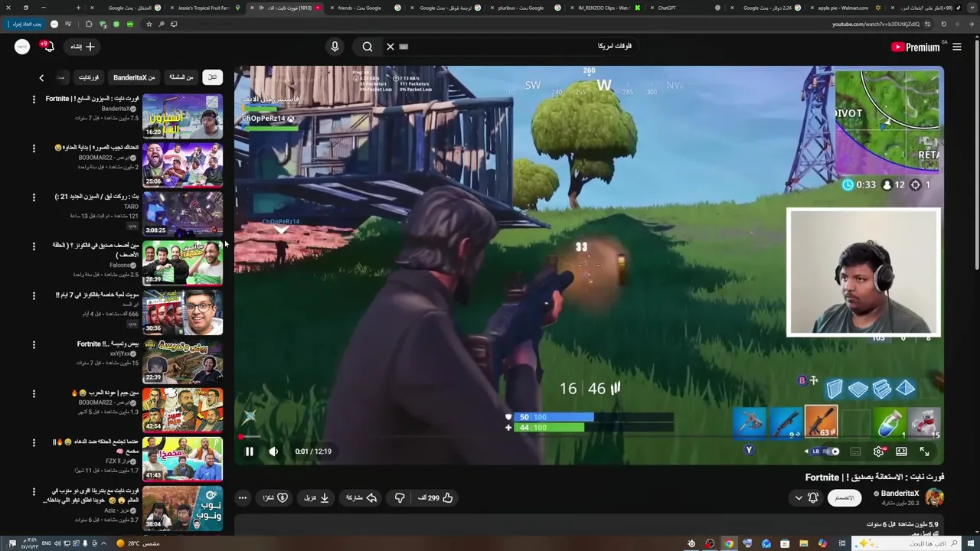The height and width of the screenshot is (551, 980).
Task: Open the Fortnite video title link
Action: [x=874, y=477]
